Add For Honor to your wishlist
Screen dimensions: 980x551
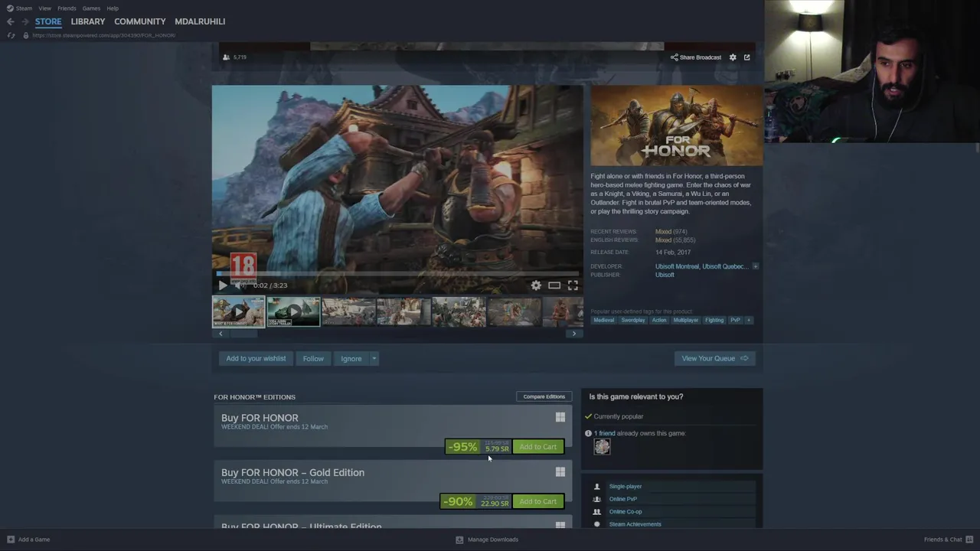coord(256,358)
